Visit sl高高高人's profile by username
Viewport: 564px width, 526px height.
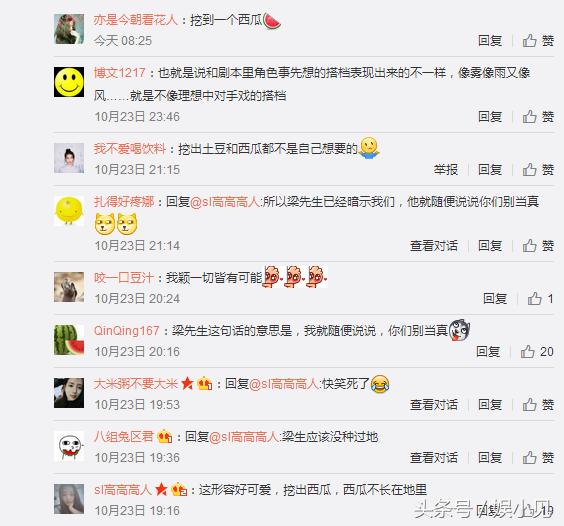pos(123,490)
